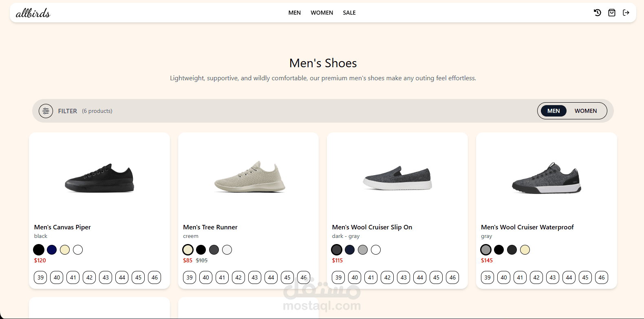Expand the FILTER options label
Screen dimensions: 644x319
(x=67, y=111)
